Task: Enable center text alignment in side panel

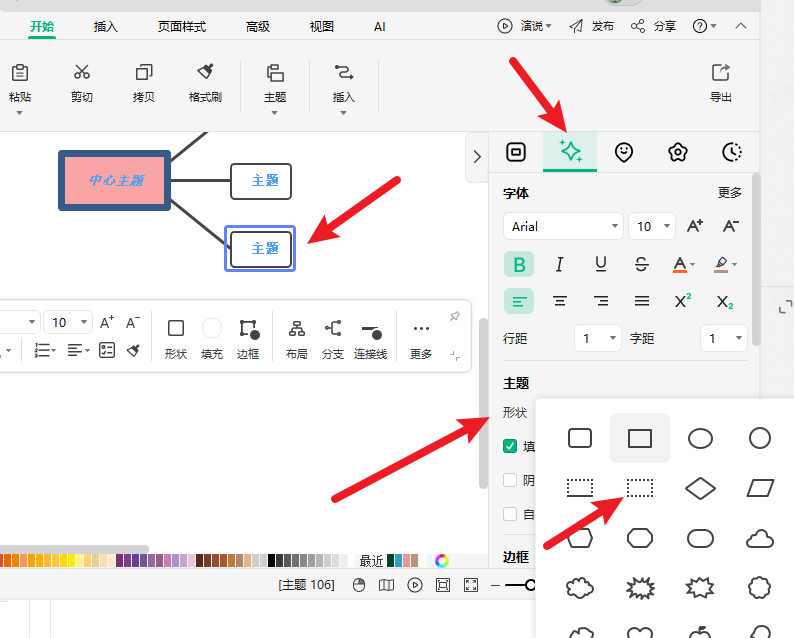Action: [560, 301]
